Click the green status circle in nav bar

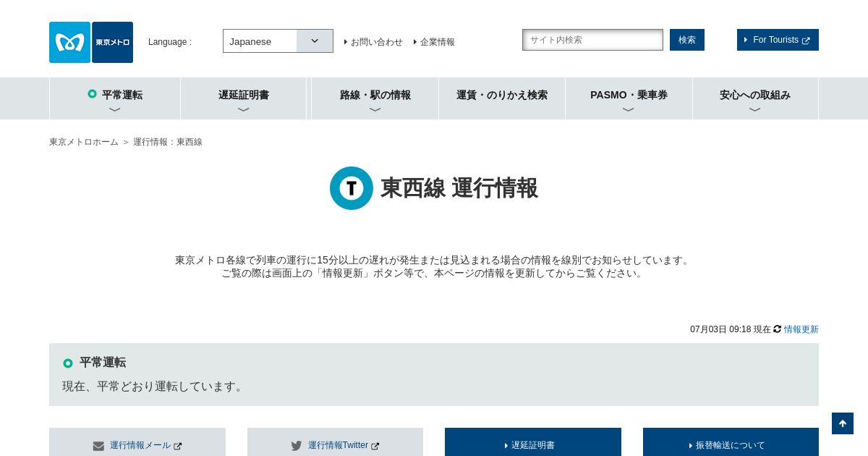[x=92, y=93]
